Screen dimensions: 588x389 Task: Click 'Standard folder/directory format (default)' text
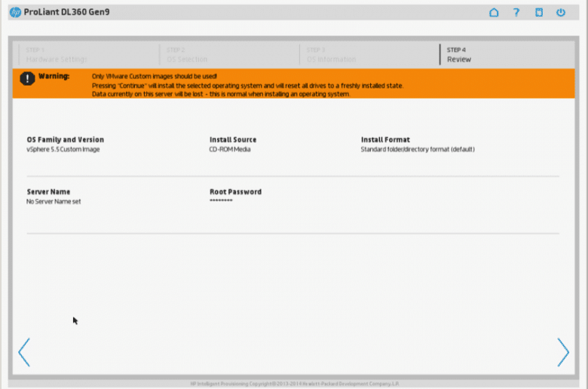(x=418, y=149)
